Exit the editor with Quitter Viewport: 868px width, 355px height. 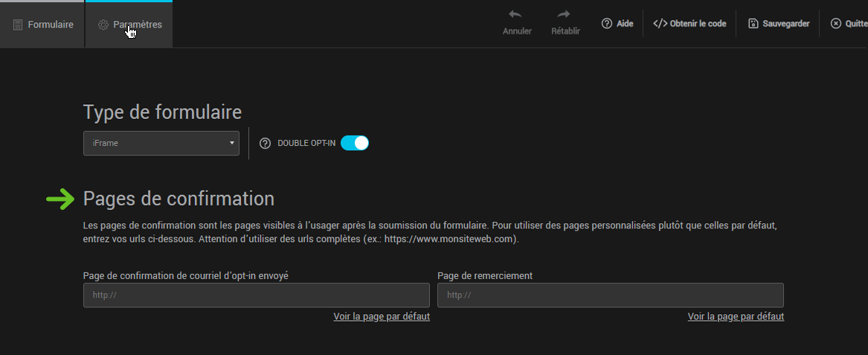pos(849,24)
